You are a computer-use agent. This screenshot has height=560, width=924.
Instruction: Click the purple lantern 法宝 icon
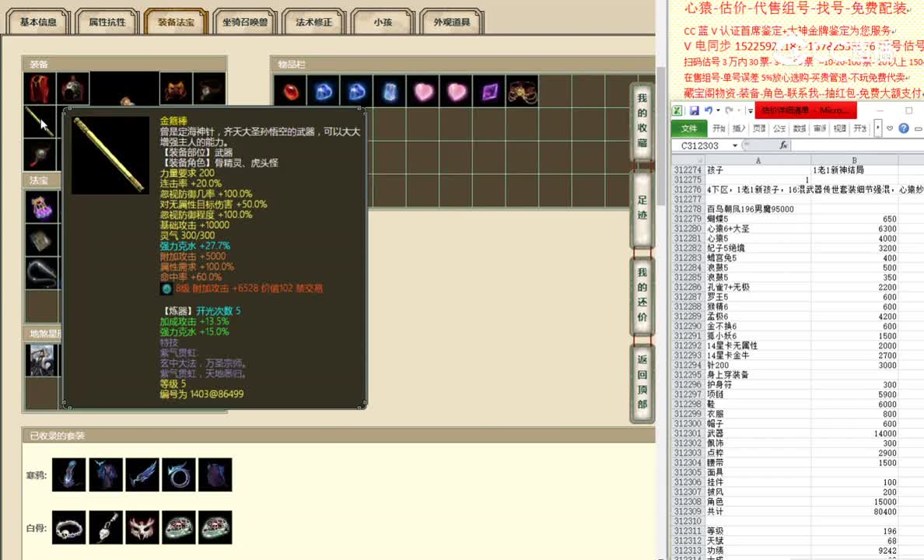tap(41, 206)
